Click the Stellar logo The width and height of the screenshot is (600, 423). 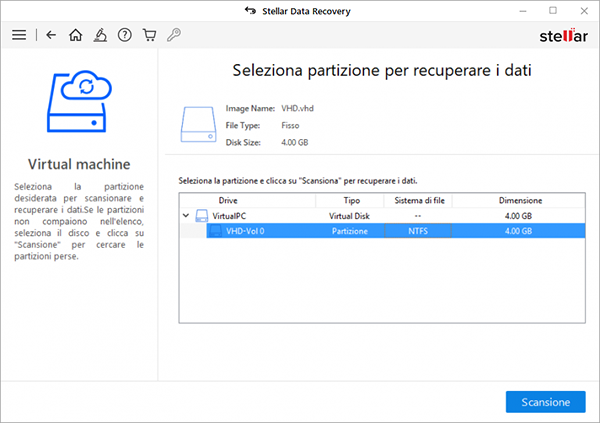pyautogui.click(x=563, y=36)
